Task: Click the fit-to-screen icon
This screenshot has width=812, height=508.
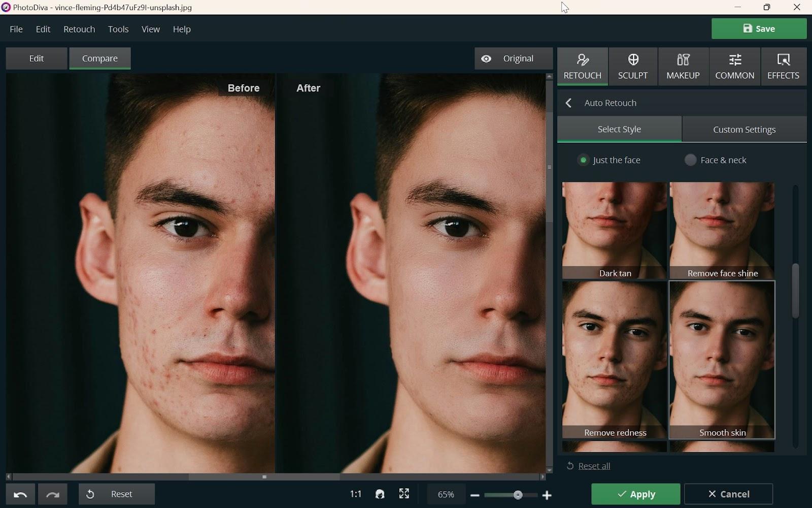Action: pyautogui.click(x=404, y=494)
